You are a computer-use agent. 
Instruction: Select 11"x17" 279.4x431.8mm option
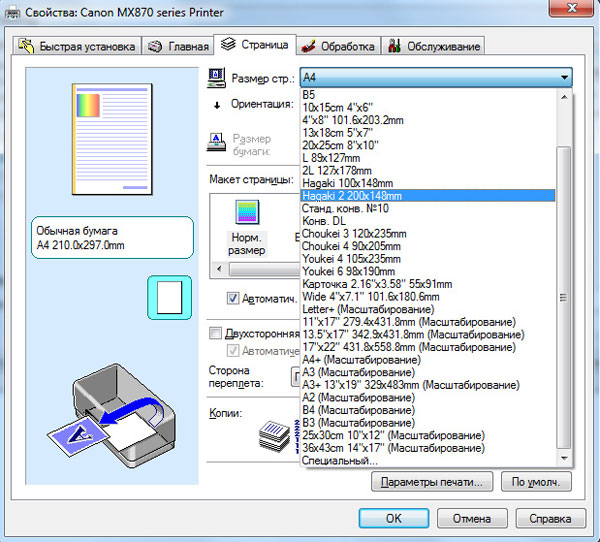click(428, 322)
